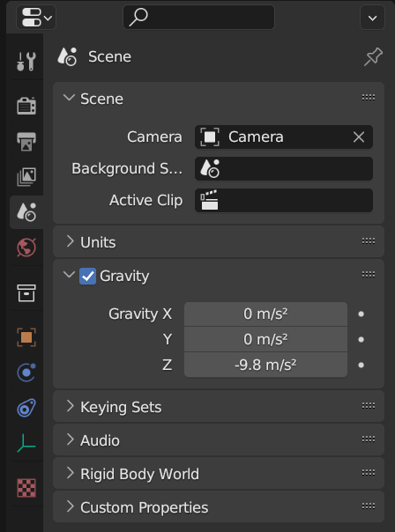Screen dimensions: 395x532
Task: Open the Output properties tab
Action: coord(26,141)
